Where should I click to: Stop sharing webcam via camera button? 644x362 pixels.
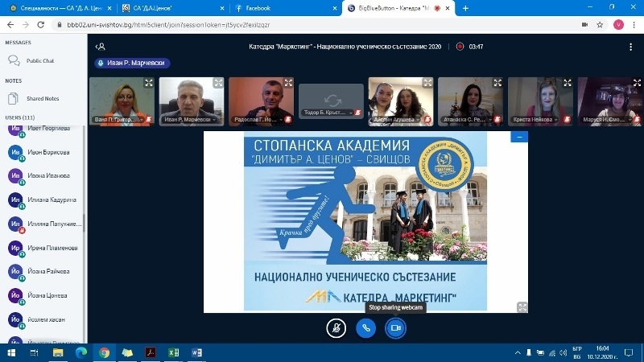pyautogui.click(x=395, y=328)
